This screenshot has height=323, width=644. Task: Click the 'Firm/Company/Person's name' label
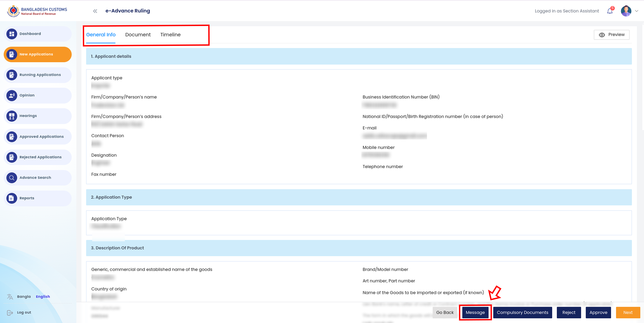124,97
